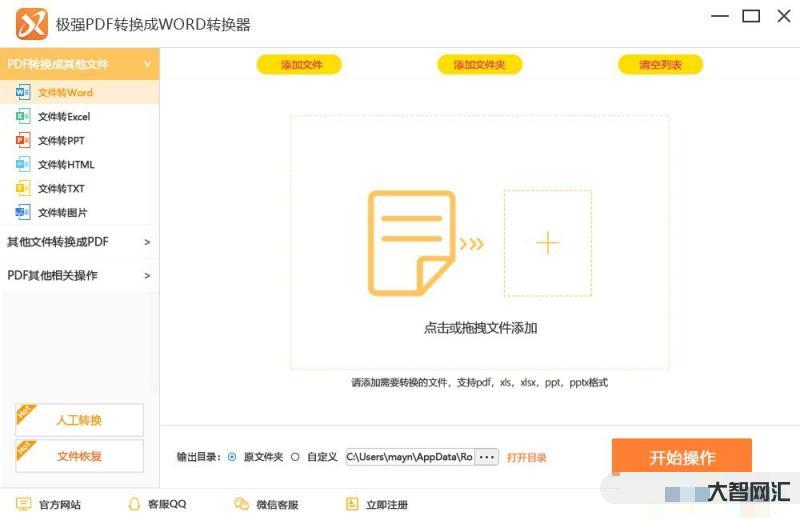Viewport: 800px width, 520px height.
Task: Choose 文件转TXT conversion option
Action: [80, 188]
